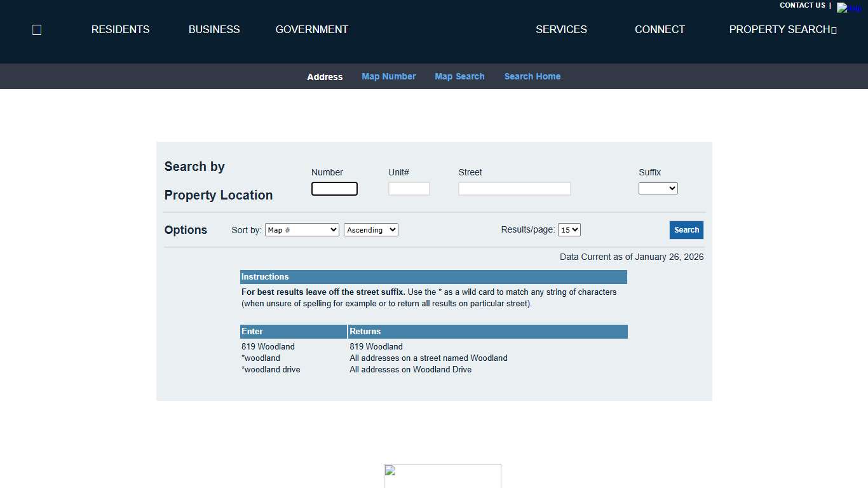Open the SERVICES menu

click(561, 30)
